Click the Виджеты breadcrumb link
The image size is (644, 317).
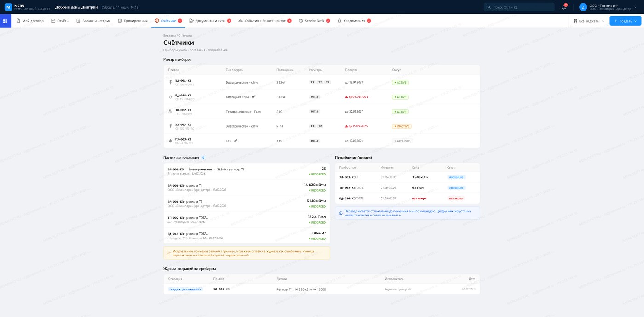click(x=169, y=35)
